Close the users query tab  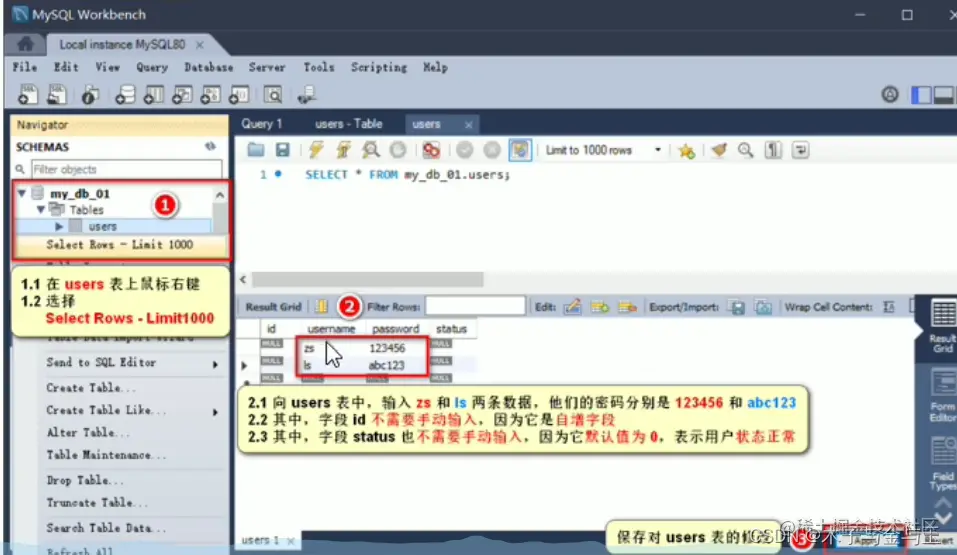point(468,125)
